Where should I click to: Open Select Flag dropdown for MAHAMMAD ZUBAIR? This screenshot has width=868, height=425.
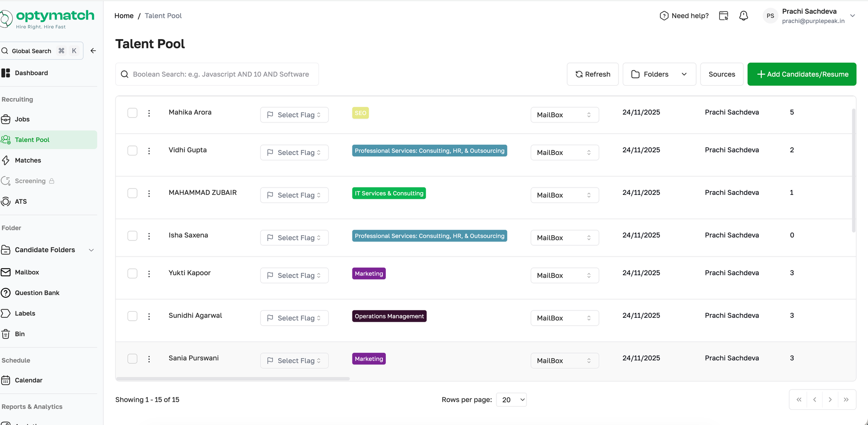(x=294, y=195)
